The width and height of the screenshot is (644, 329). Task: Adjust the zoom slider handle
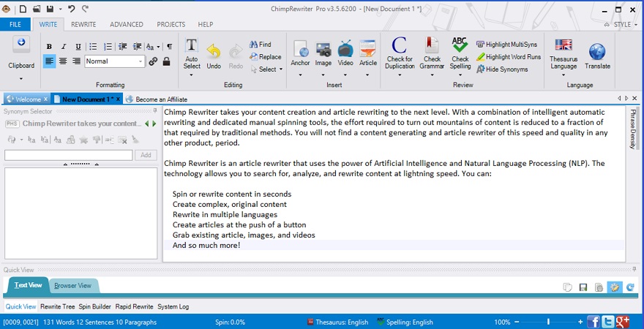pyautogui.click(x=548, y=322)
